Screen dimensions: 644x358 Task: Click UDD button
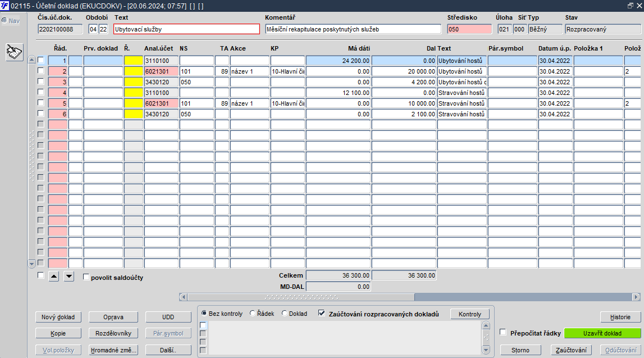pyautogui.click(x=168, y=317)
